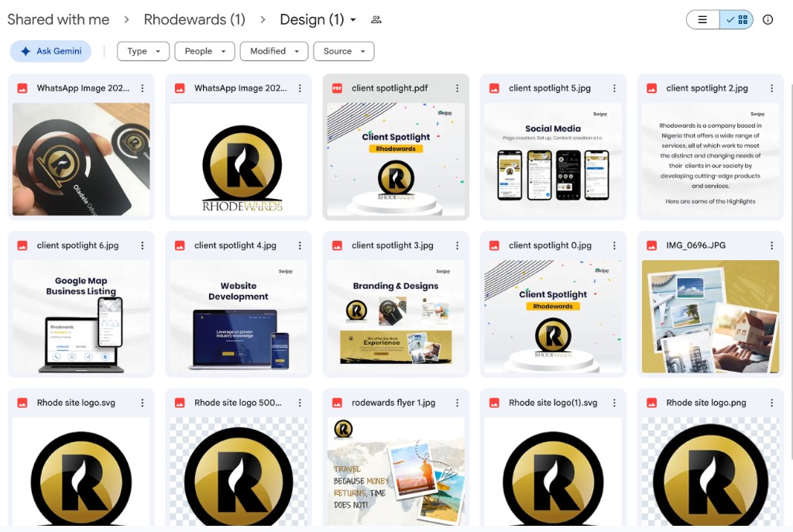Click the image file icon of client spotlight 5.jpg
Screen dimensions: 793x532
(495, 88)
